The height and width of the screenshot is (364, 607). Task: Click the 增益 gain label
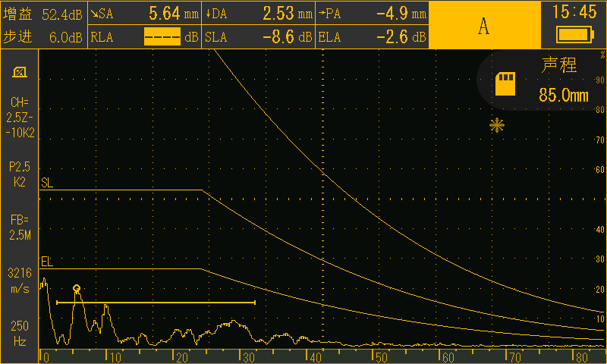(17, 14)
